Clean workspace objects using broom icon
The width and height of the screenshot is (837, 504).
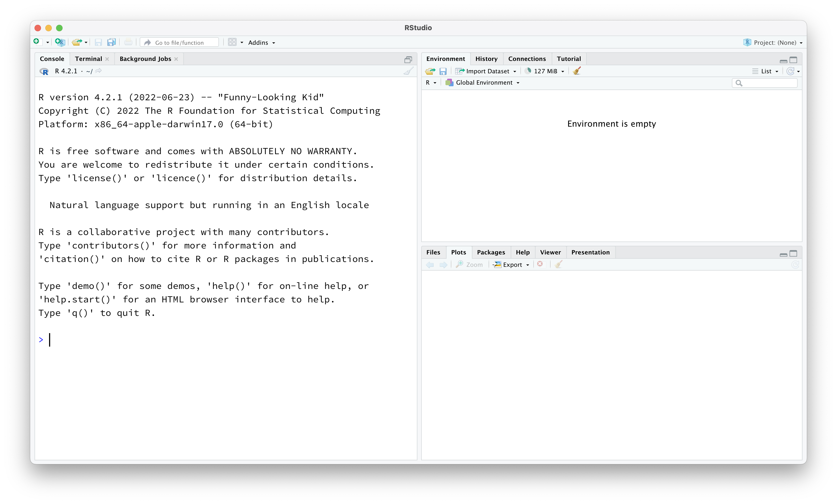coord(577,71)
